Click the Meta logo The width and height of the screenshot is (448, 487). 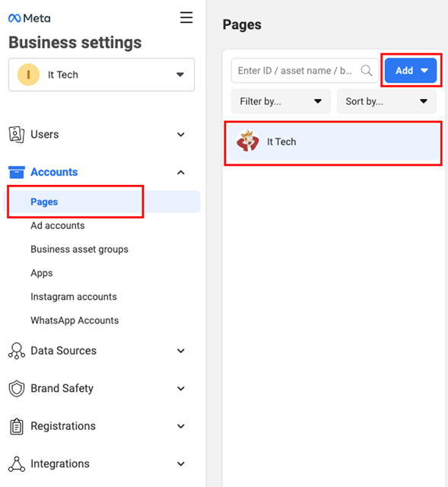[29, 18]
